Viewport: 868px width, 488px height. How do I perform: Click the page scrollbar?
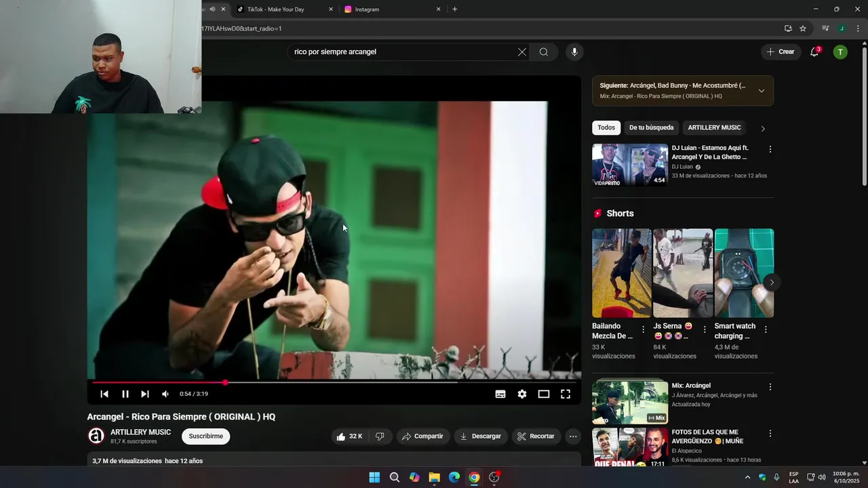pos(864,115)
